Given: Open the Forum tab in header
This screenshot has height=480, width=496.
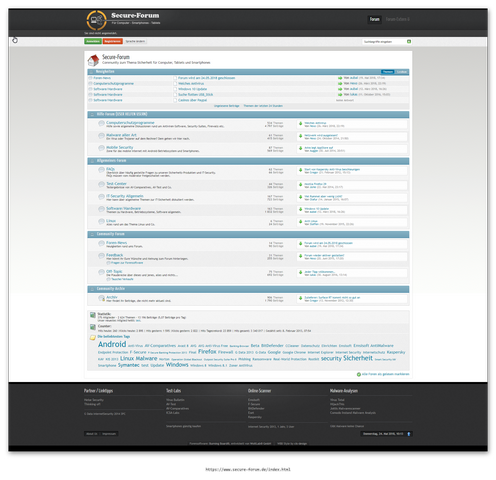Looking at the screenshot, I should click(x=374, y=19).
